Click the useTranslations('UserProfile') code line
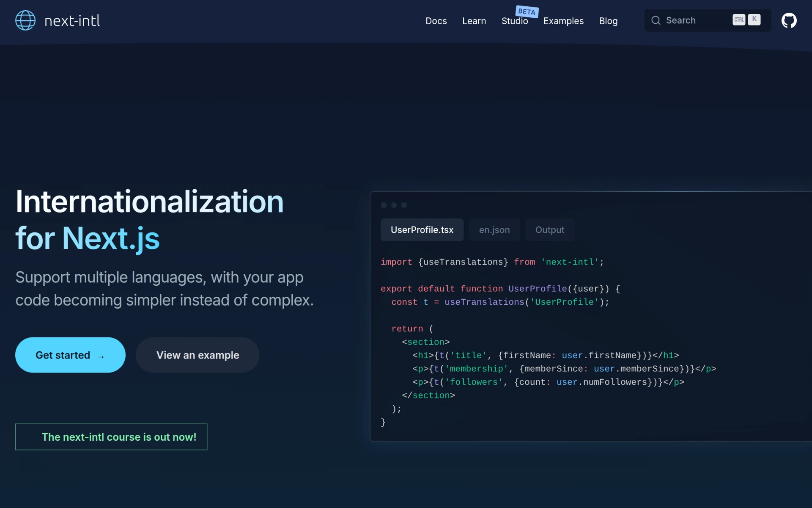 point(500,302)
